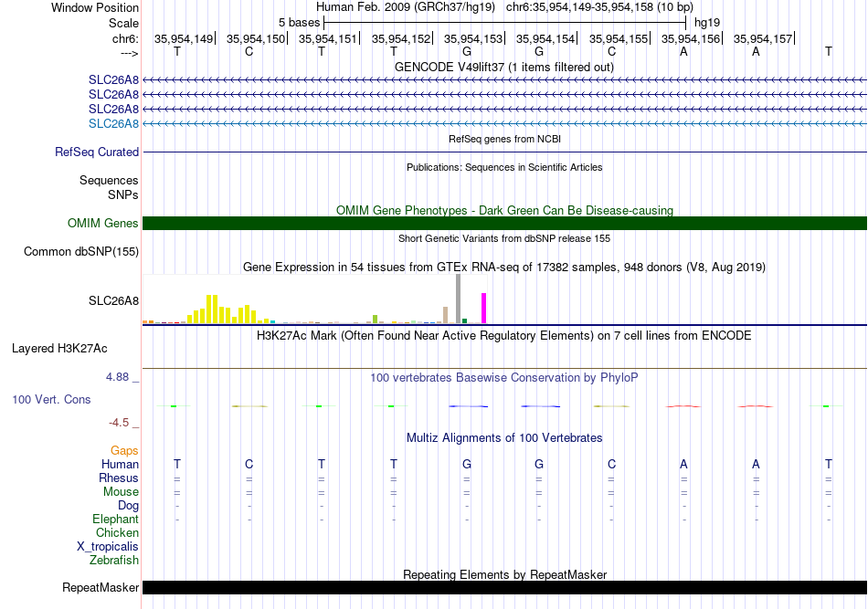Click the SLC26A8 label beside the GTEx bar chart
868x609 pixels.
(x=113, y=301)
